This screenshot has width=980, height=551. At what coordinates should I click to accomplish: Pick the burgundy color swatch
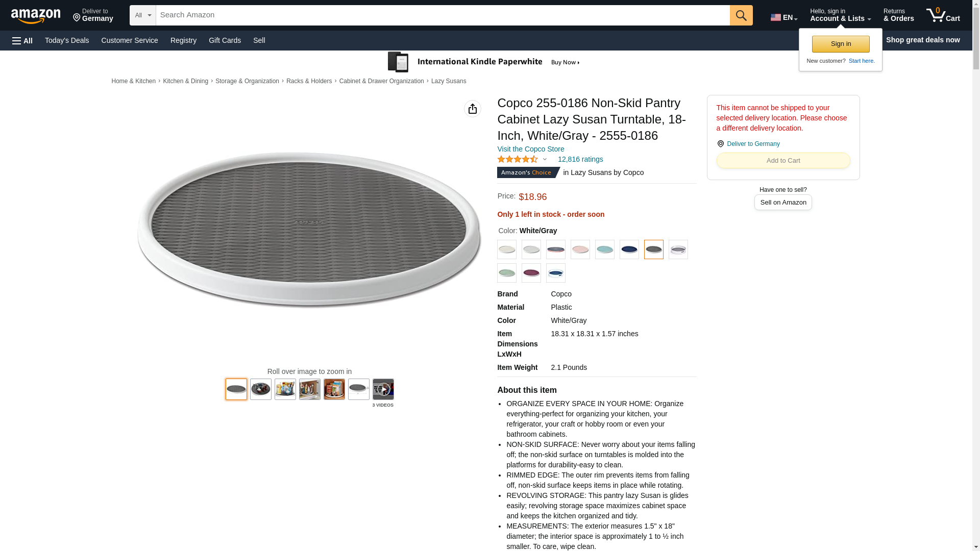531,273
